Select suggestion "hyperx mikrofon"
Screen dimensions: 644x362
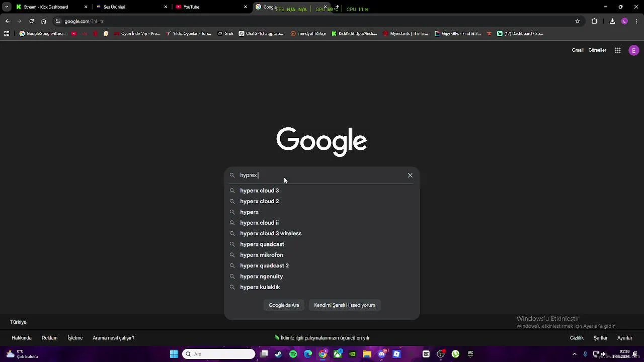[x=322, y=255]
